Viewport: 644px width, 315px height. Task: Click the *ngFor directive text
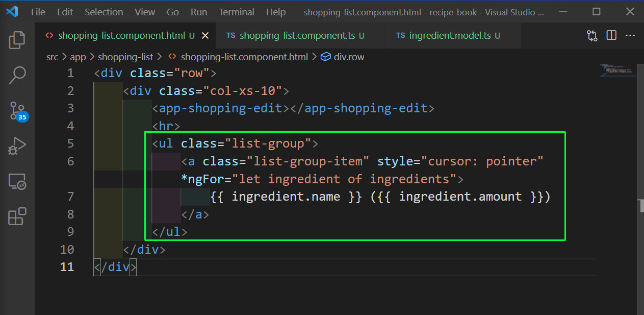click(x=202, y=179)
